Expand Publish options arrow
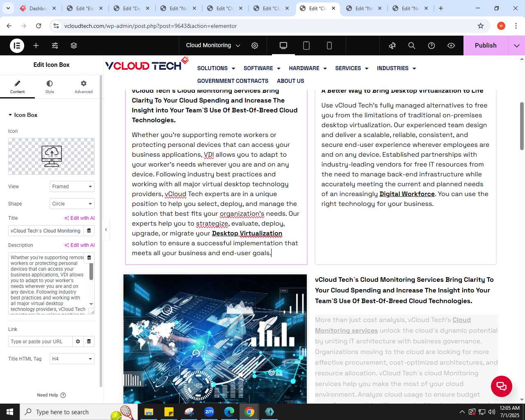Image resolution: width=525 pixels, height=420 pixels. pyautogui.click(x=517, y=46)
